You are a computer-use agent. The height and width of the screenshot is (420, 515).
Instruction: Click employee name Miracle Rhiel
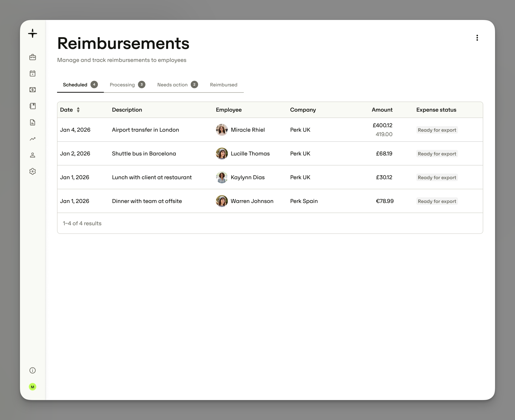click(248, 130)
